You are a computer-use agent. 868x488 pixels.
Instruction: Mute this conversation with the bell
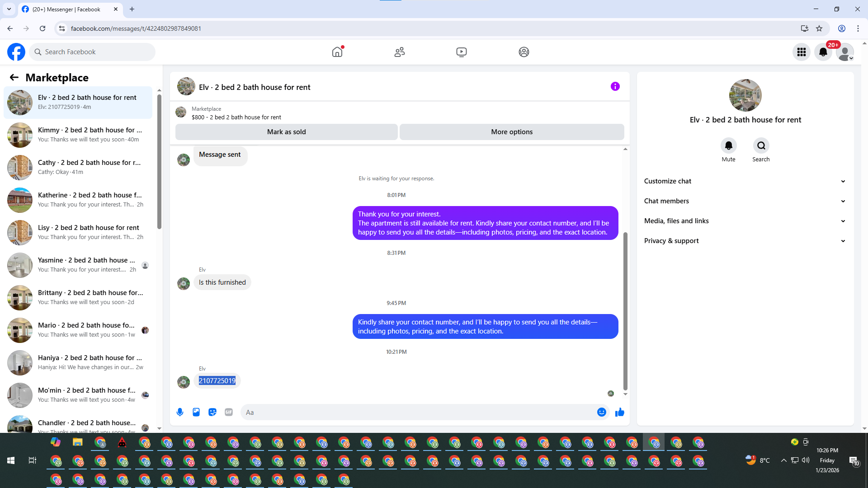tap(728, 145)
